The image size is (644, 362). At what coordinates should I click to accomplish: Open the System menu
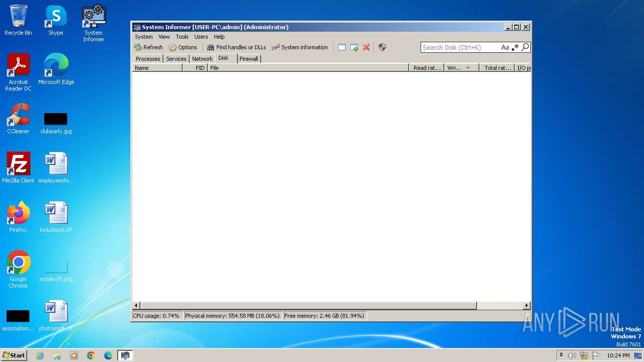click(x=144, y=37)
